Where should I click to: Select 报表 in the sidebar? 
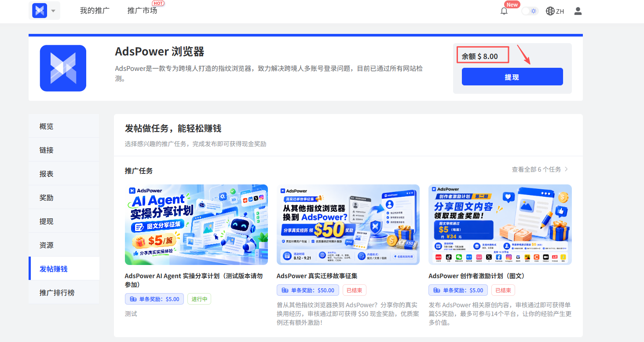[x=64, y=174]
